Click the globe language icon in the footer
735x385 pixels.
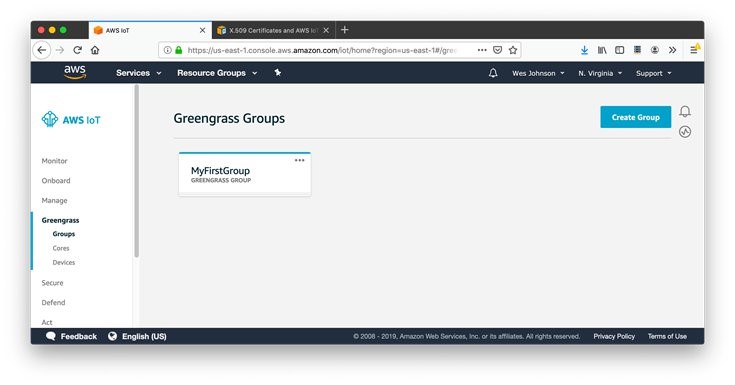pos(112,336)
